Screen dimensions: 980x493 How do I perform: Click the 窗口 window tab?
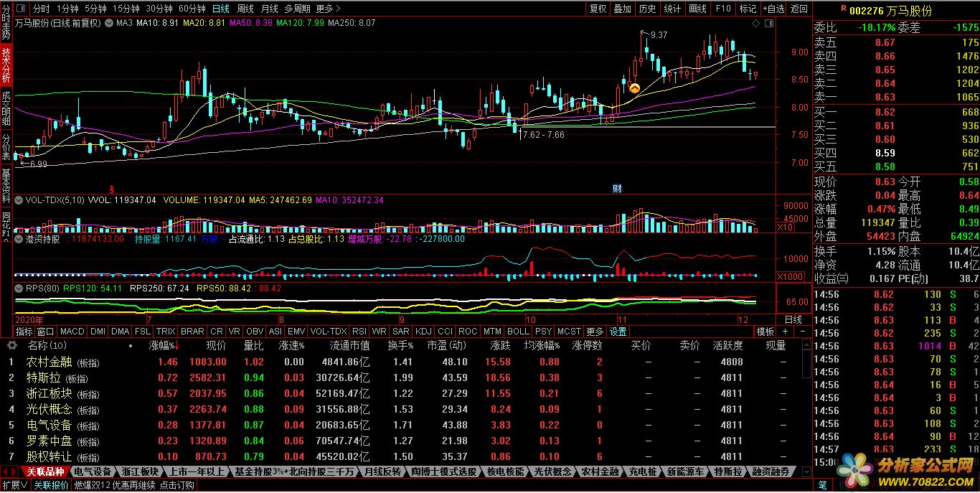point(45,332)
